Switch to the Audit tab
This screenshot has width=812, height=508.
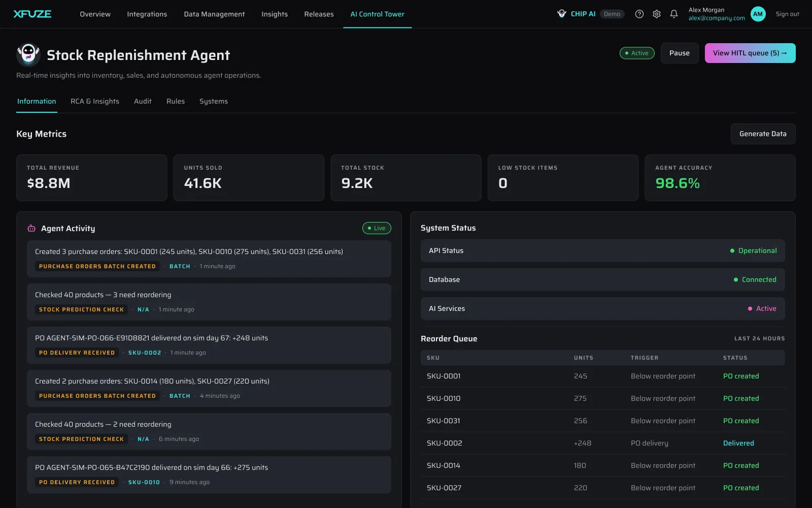(x=143, y=101)
